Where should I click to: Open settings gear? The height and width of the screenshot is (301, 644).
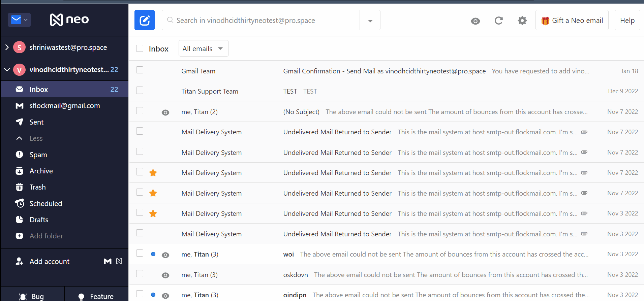522,21
